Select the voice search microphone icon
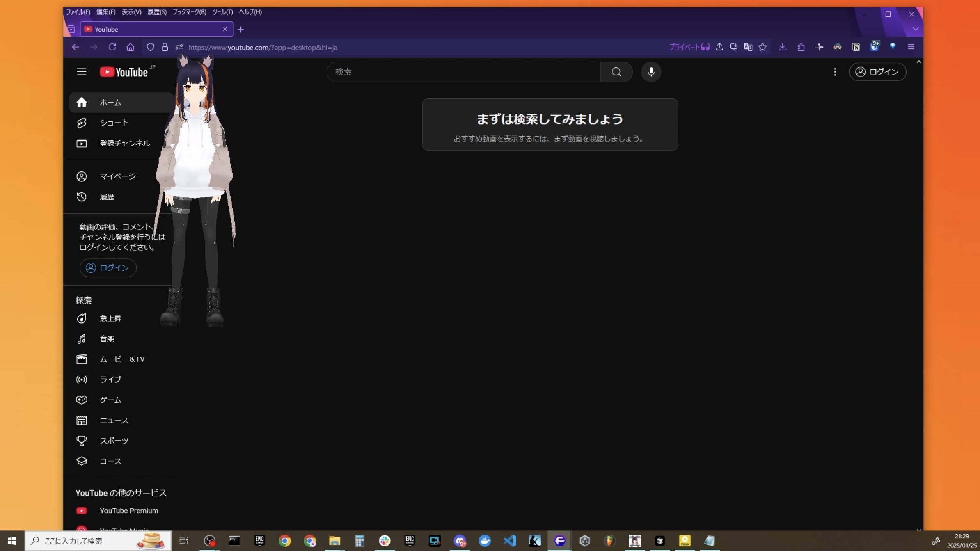The image size is (980, 551). click(x=650, y=72)
